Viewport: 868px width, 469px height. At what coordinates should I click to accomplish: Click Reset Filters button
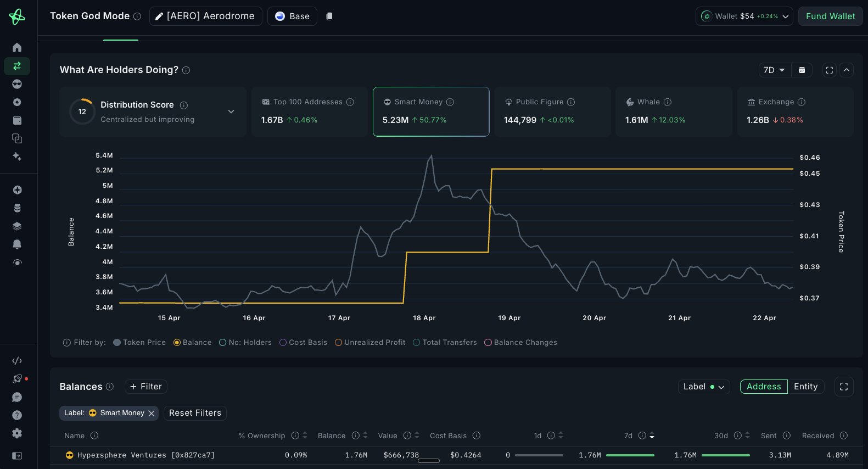195,413
